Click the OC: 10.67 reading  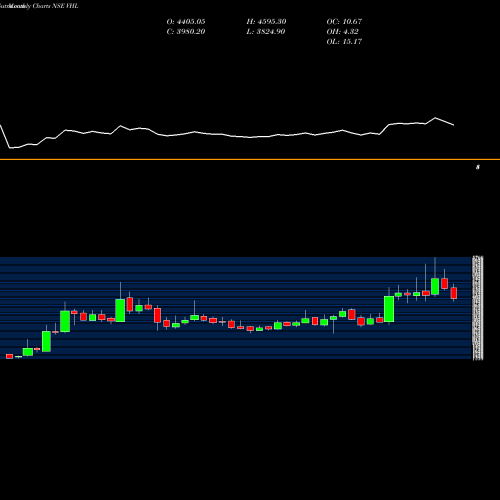click(344, 22)
